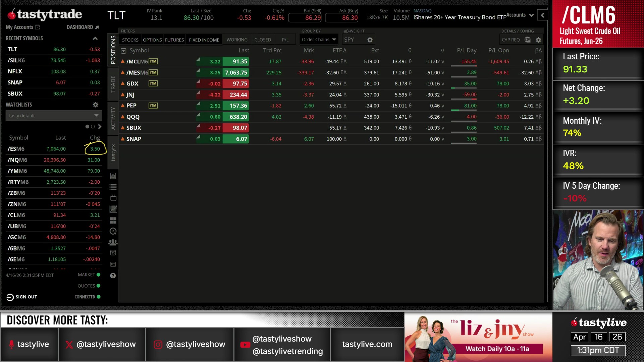Viewport: 644px width, 362px height.
Task: Open the FI fixed income icon
Action: (113, 264)
